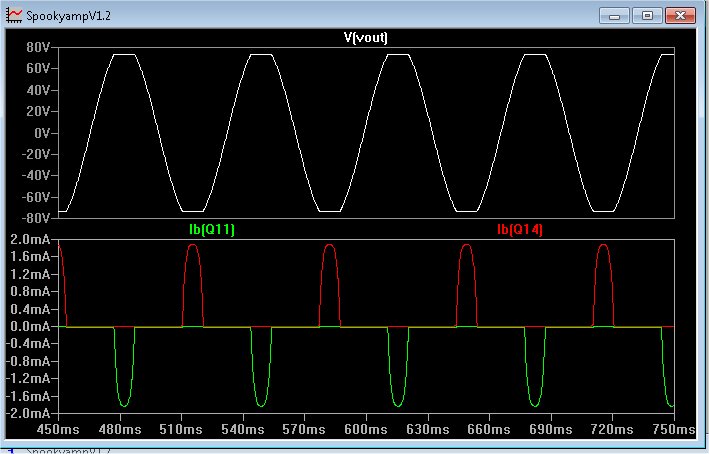Click the -40V vertical axis label
The width and height of the screenshot is (709, 454).
click(35, 175)
